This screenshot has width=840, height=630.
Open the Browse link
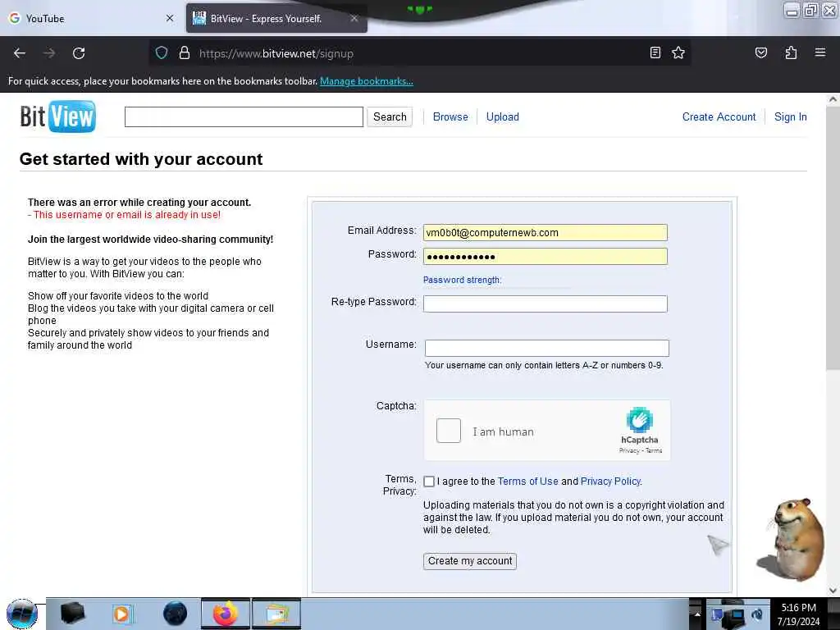(x=450, y=116)
